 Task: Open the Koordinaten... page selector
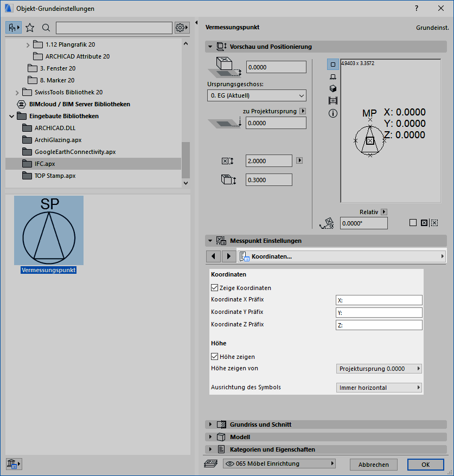click(x=341, y=256)
